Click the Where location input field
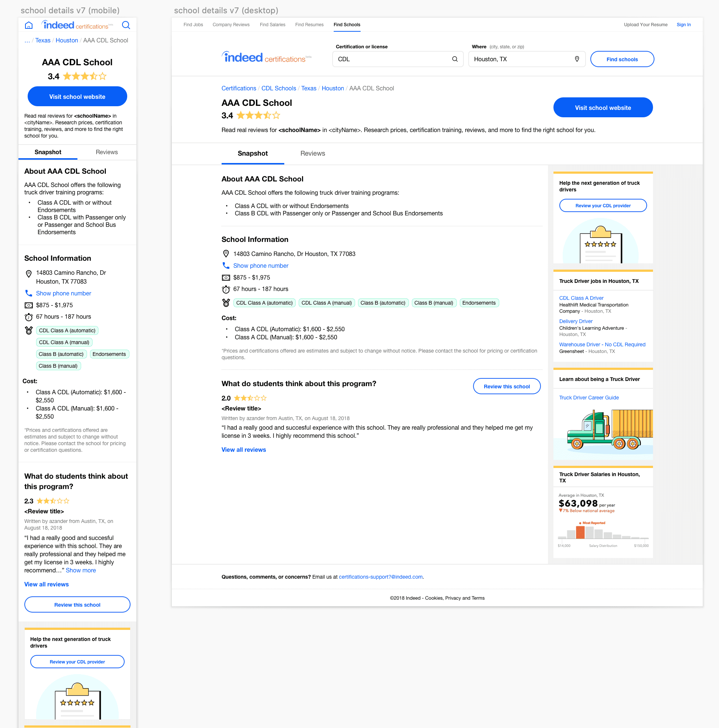 pyautogui.click(x=527, y=59)
